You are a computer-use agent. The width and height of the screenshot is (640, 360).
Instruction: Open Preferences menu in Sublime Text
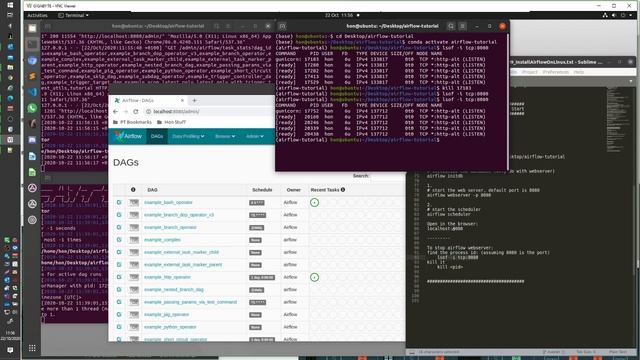556,72
